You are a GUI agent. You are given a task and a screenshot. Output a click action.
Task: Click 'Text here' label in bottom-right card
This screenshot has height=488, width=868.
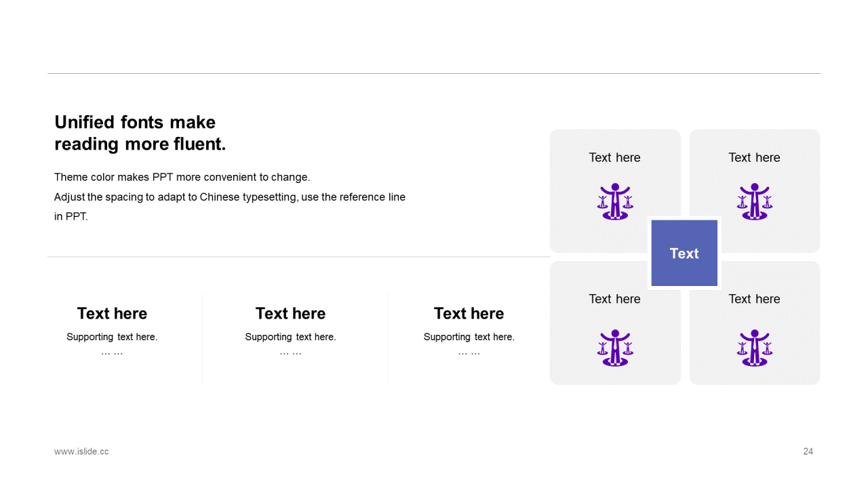tap(754, 299)
